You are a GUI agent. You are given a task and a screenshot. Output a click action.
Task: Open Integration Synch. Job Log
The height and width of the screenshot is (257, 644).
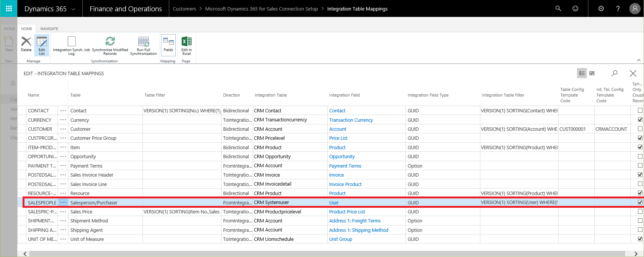click(71, 45)
